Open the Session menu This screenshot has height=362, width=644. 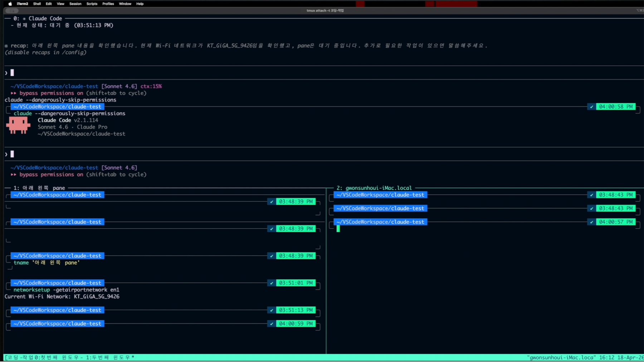pos(75,4)
